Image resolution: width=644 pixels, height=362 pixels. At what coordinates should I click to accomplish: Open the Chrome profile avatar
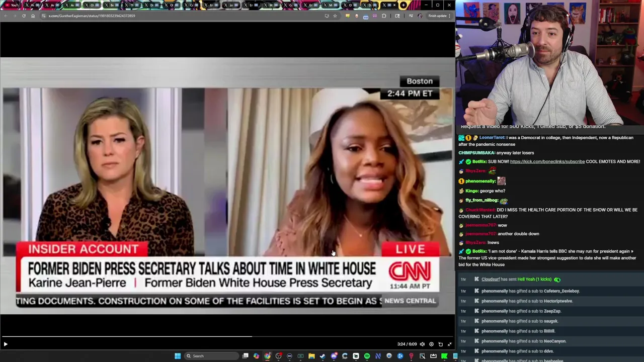420,16
